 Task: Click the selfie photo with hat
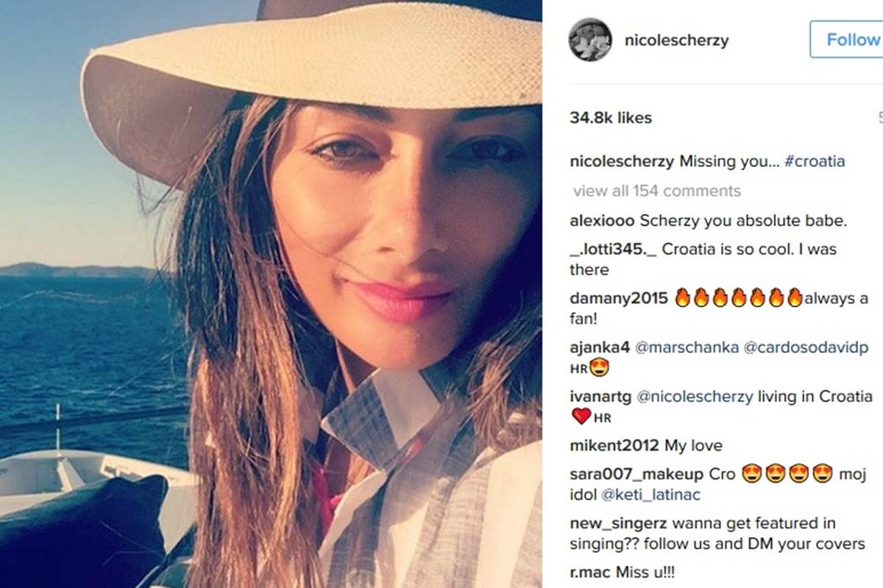coord(271,294)
